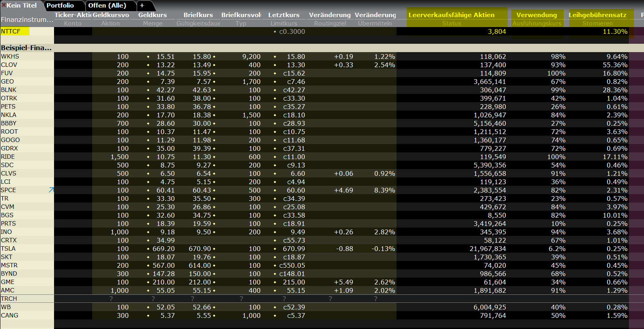The width and height of the screenshot is (644, 329).
Task: Select the Geldkurs column header
Action: pyautogui.click(x=153, y=15)
